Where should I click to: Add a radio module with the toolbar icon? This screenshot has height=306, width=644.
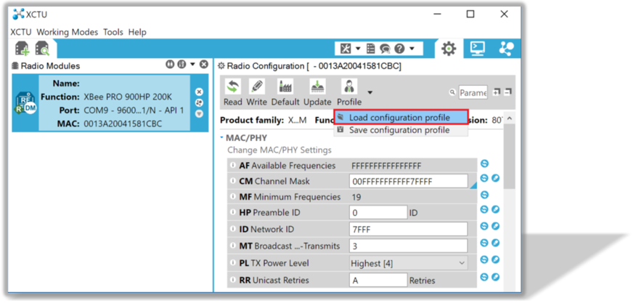point(23,49)
